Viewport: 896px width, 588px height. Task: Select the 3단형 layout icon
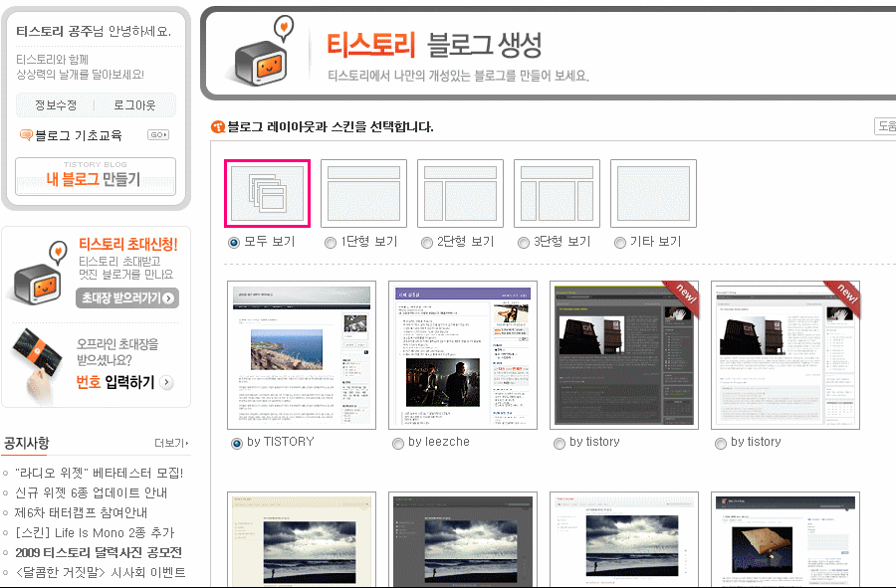[x=557, y=193]
